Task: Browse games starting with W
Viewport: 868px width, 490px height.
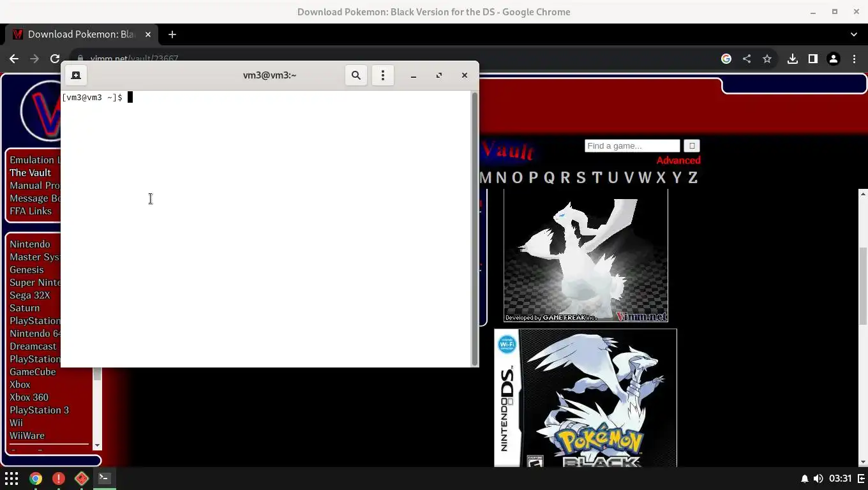Action: (645, 178)
